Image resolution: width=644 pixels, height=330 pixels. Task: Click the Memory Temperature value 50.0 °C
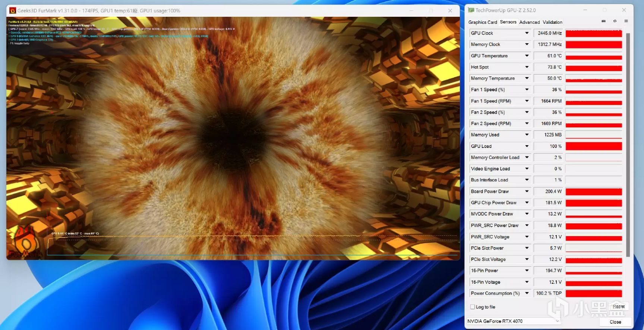pos(548,78)
